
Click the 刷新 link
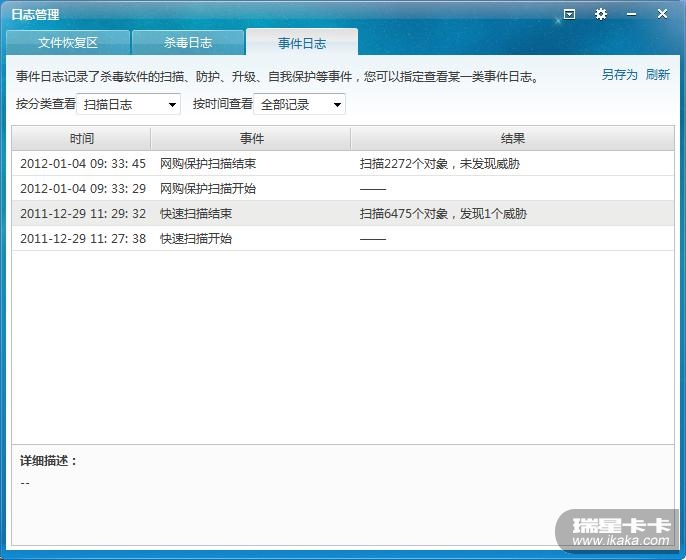tap(658, 75)
